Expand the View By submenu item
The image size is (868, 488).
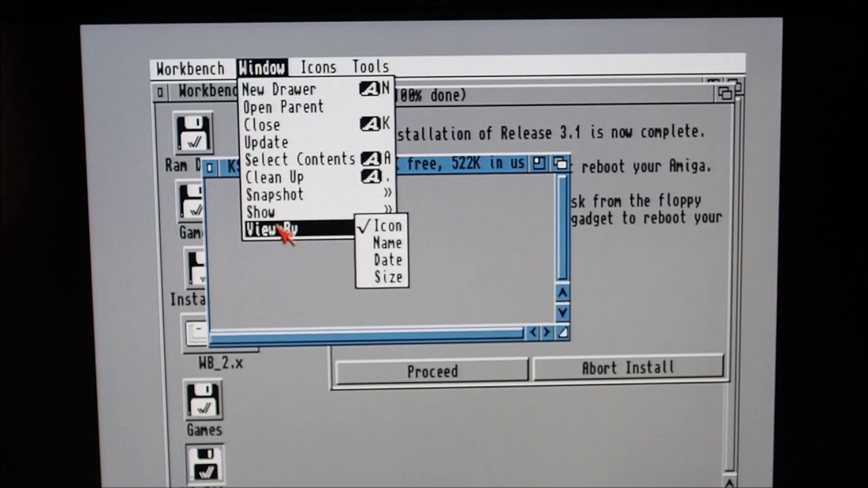pyautogui.click(x=299, y=229)
